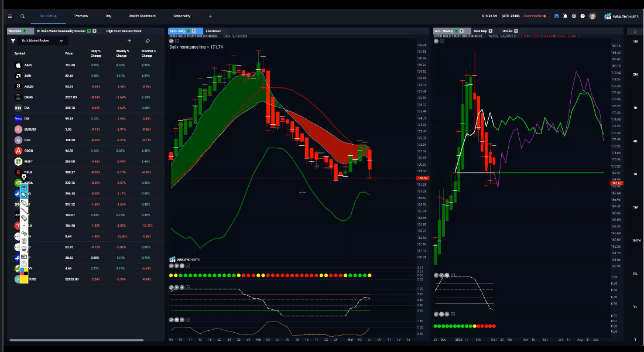Image resolution: width=644 pixels, height=352 pixels.
Task: Click the blue save layout icon
Action: (x=556, y=16)
